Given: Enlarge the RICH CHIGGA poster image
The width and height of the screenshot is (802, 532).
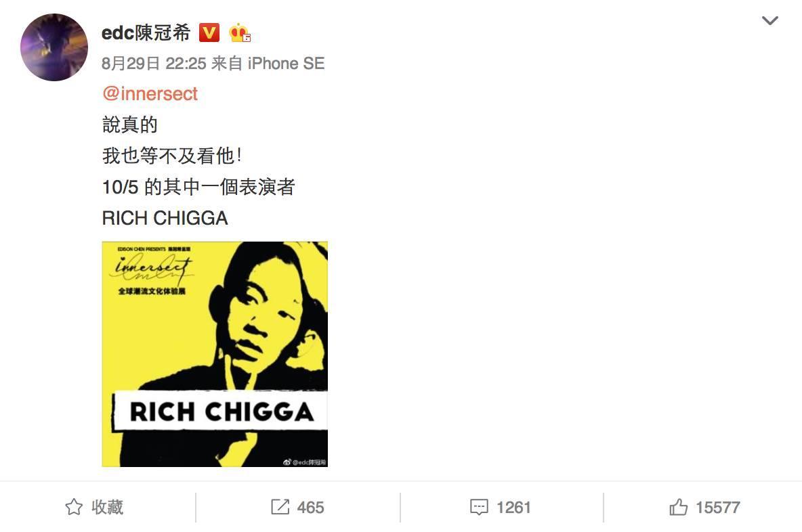Looking at the screenshot, I should [215, 354].
